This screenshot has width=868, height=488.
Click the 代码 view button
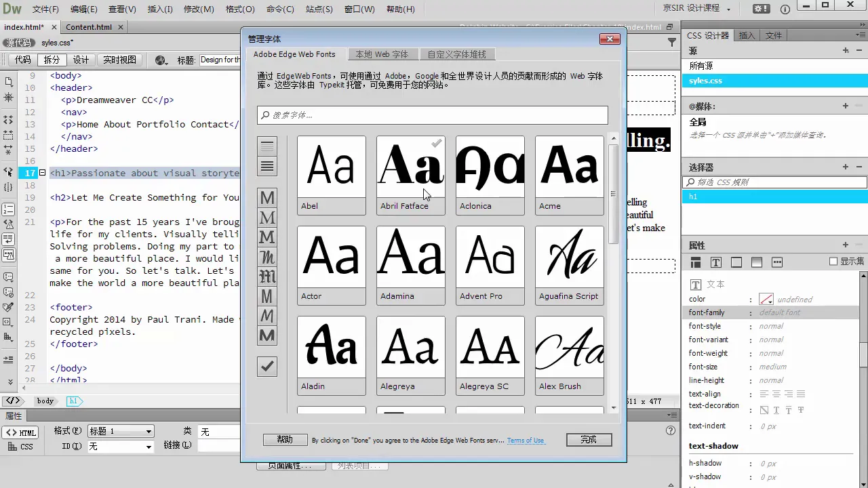click(x=23, y=60)
